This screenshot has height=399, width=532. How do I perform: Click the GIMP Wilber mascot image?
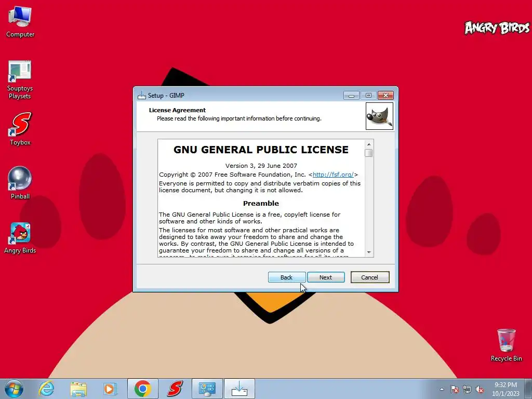[379, 116]
